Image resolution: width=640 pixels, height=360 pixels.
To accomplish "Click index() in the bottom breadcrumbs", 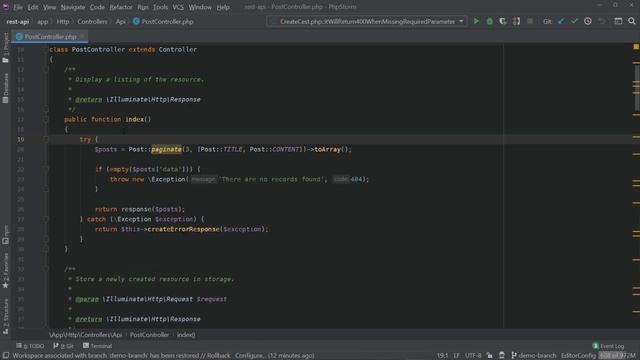I will [186, 335].
